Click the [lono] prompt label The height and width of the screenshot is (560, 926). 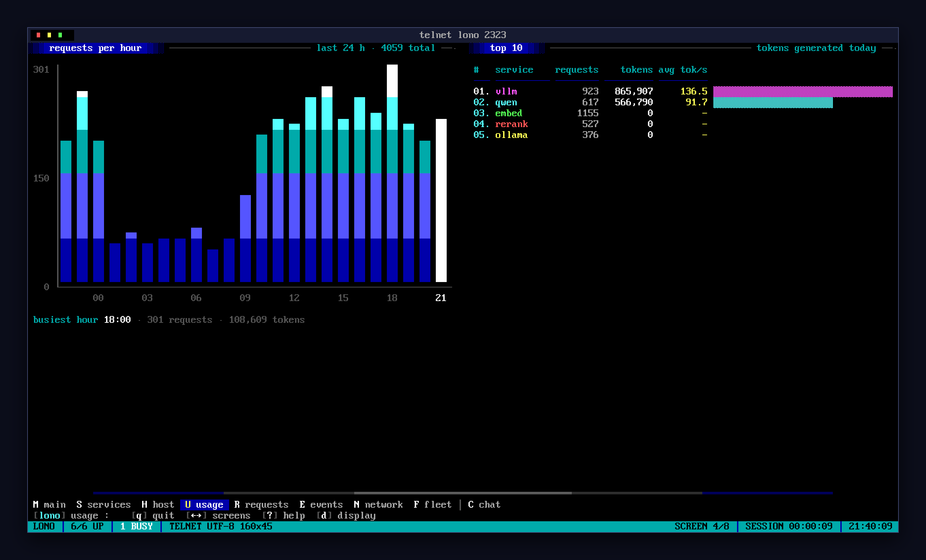point(49,515)
